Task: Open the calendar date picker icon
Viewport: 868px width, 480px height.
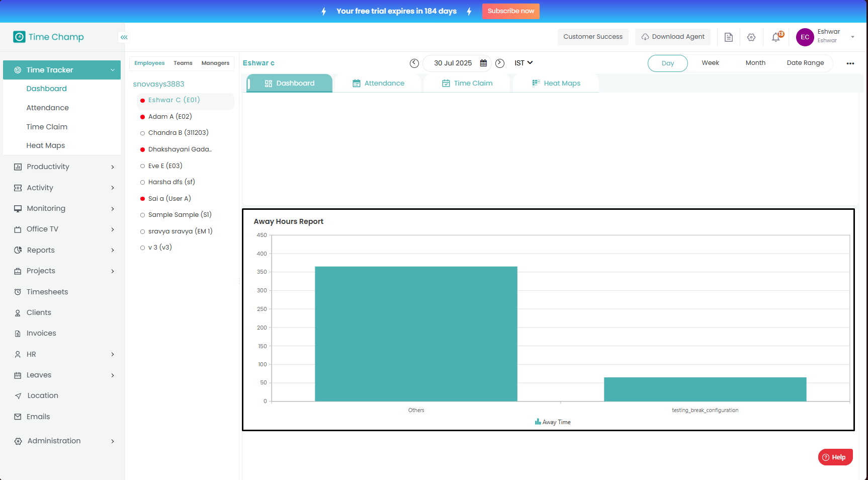Action: point(483,63)
